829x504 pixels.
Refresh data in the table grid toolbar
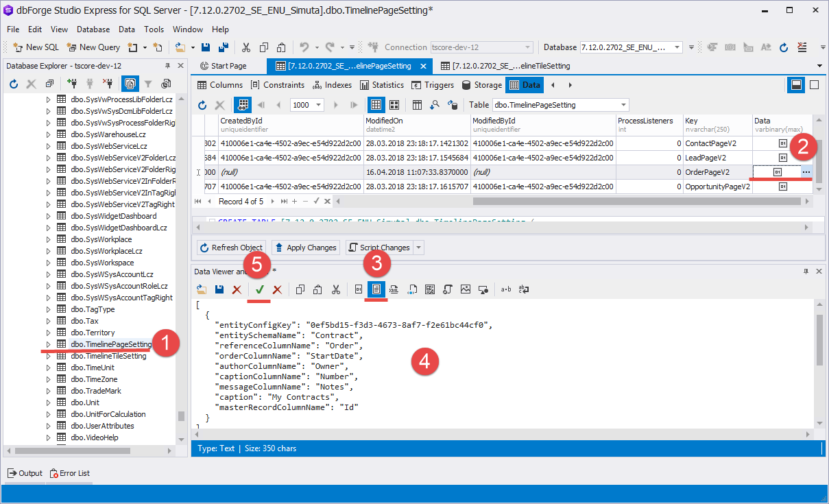tap(202, 105)
